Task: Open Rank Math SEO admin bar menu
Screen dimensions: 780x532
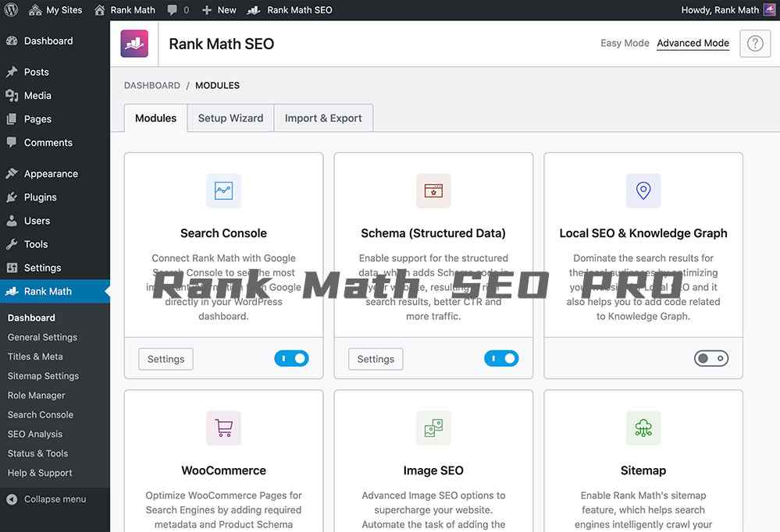Action: 290,10
